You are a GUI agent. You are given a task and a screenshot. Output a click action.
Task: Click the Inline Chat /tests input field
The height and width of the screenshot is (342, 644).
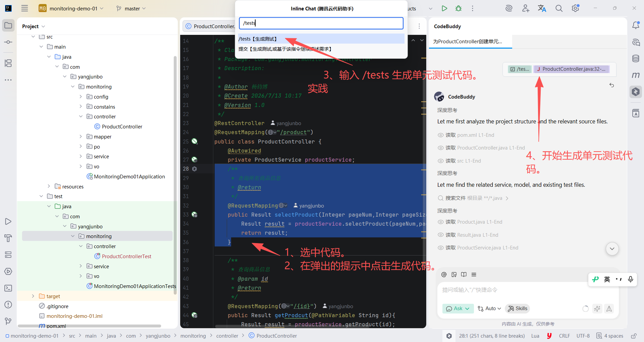tap(321, 23)
